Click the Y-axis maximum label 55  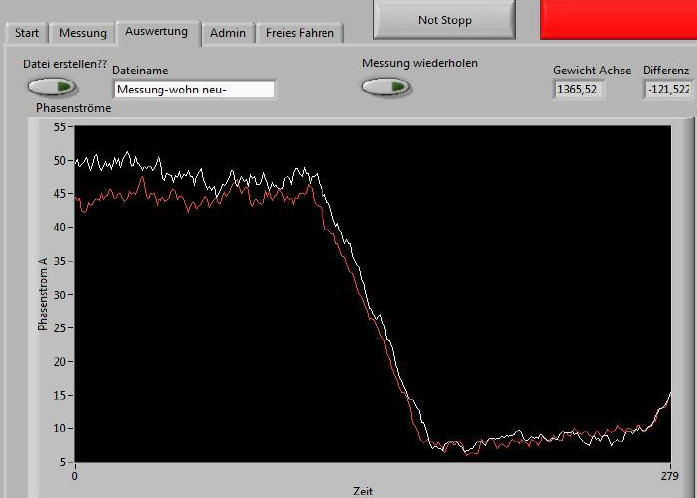[x=60, y=127]
